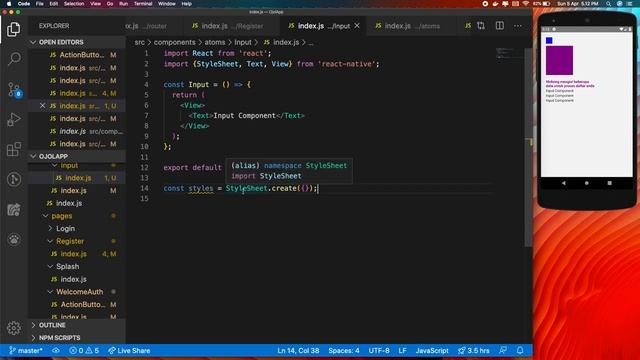
Task: Open Source Control view with badge
Action: click(x=14, y=90)
